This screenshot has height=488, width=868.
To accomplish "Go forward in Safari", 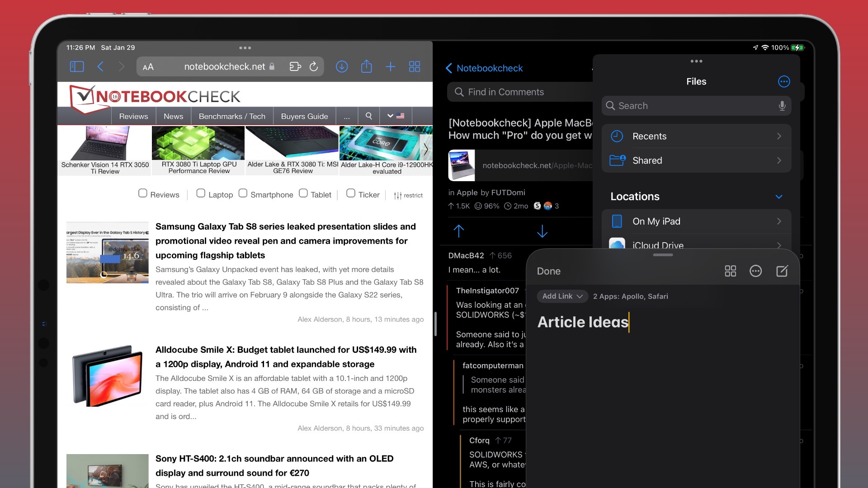I will (121, 67).
